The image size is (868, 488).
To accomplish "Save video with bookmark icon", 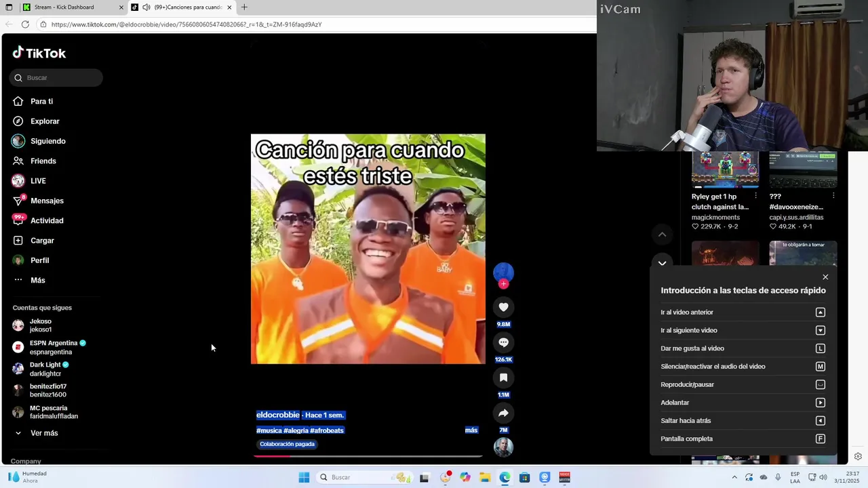I will click(503, 378).
